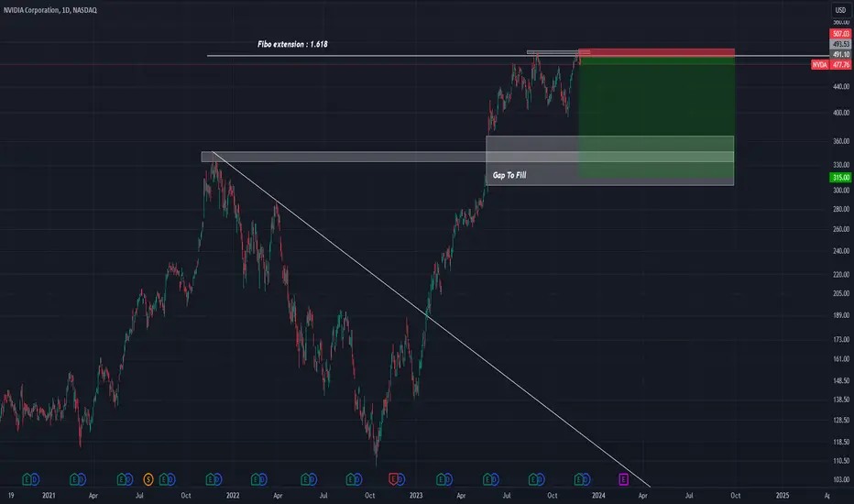854x504 pixels.
Task: Select the 'Gap To Fill' text annotation
Action: 509,175
